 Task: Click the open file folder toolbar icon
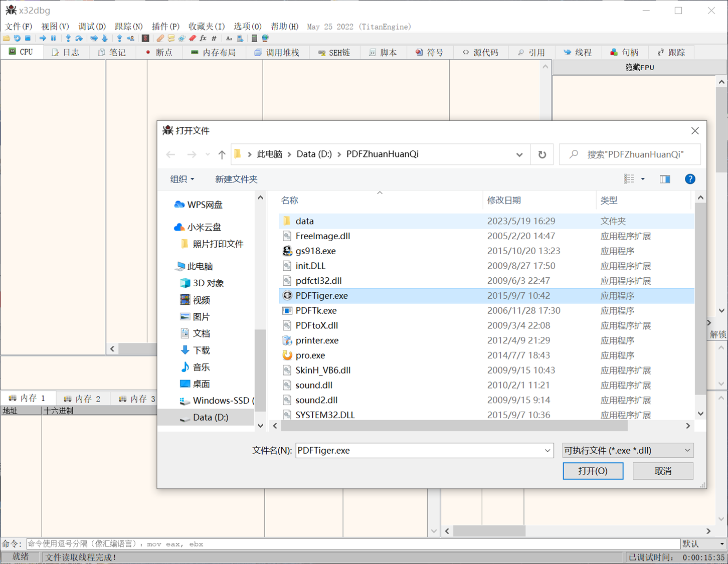[x=7, y=38]
